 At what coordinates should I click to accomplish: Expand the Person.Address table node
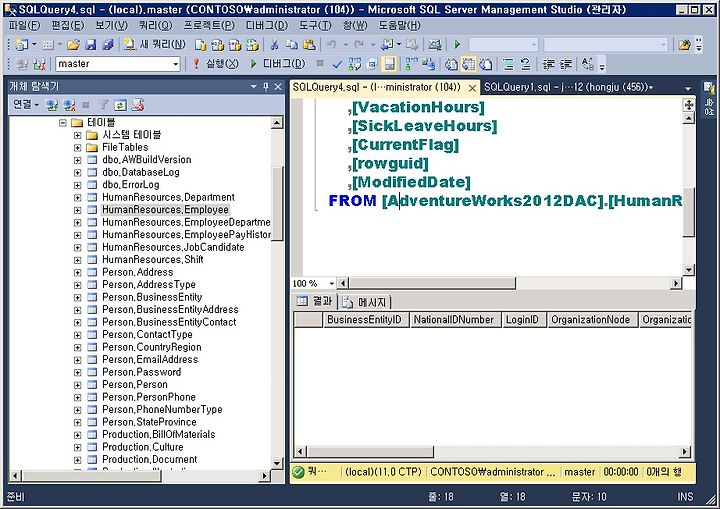coord(78,272)
